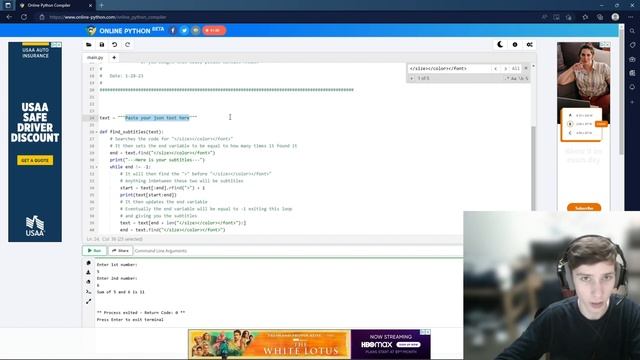Click the first console sidebar icon below Run
Screen dimensions: 640x360
click(89, 263)
